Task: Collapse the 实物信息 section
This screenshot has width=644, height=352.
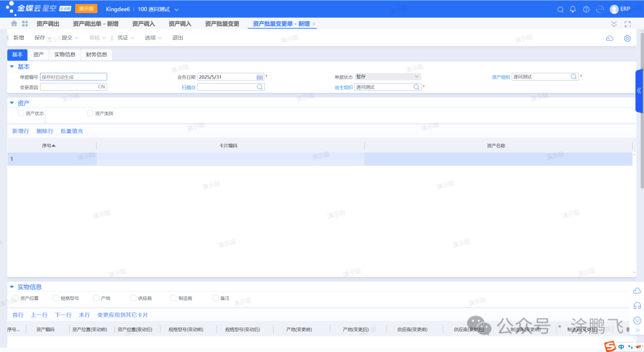Action: 12,287
